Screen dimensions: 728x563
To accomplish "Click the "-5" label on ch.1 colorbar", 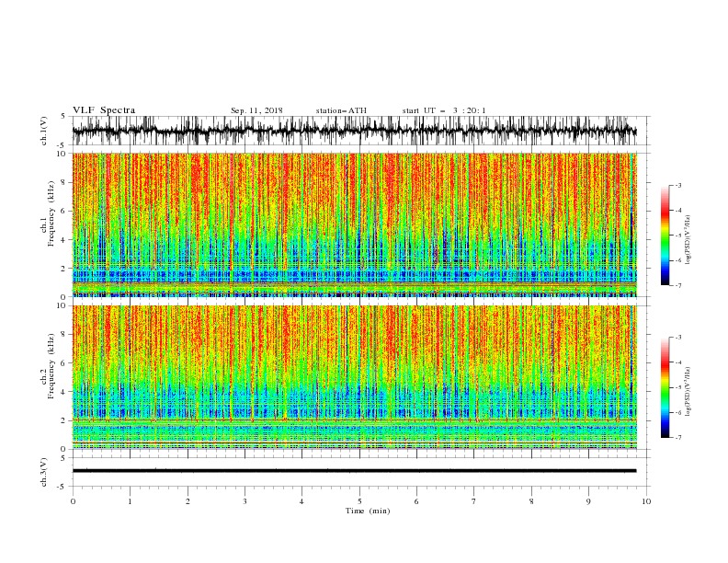I will [678, 236].
